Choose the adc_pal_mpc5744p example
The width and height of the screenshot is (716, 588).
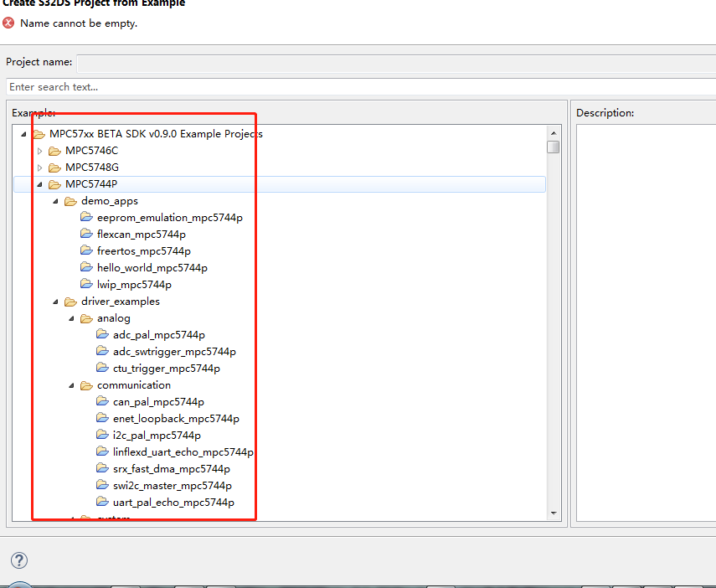[x=159, y=335]
